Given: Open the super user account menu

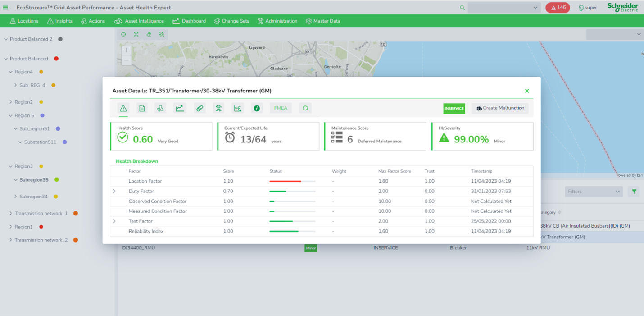Looking at the screenshot, I should (588, 8).
